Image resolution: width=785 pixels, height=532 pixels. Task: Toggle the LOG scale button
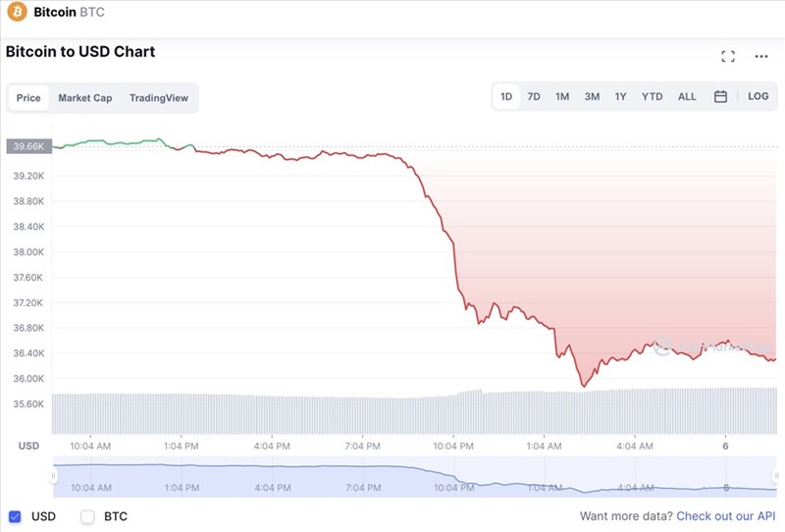758,96
